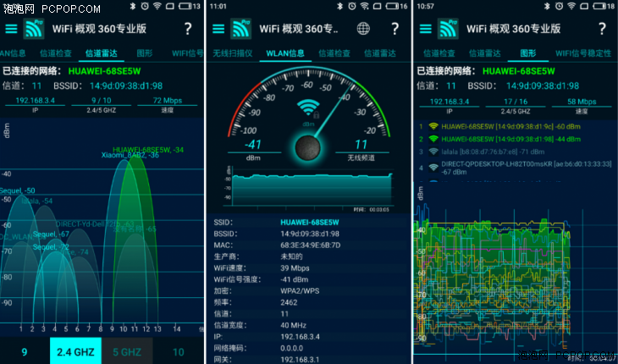Viewport: 618px width, 364px height.
Task: Tap the BSSID 14:9d:09:38:d1:98 in right screen
Action: pos(543,85)
